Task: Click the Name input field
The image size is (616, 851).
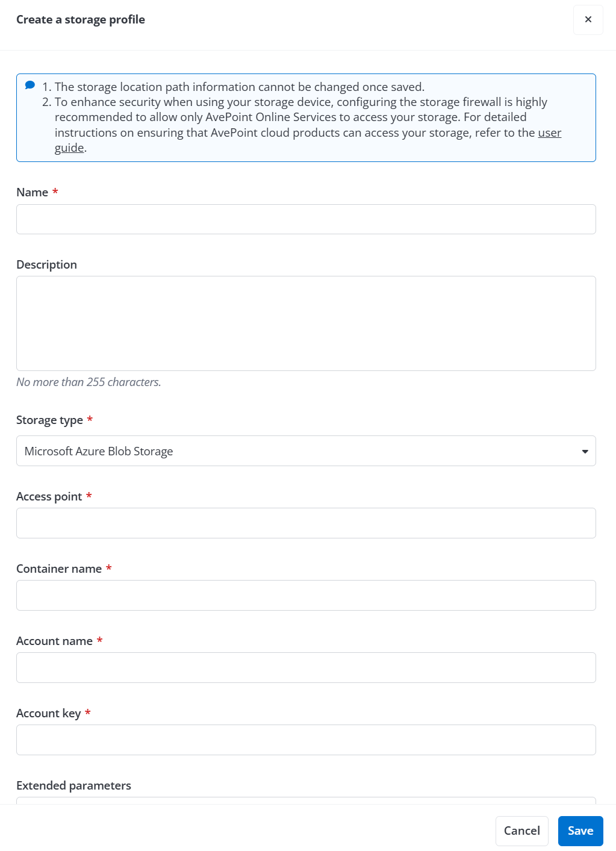Action: 306,219
